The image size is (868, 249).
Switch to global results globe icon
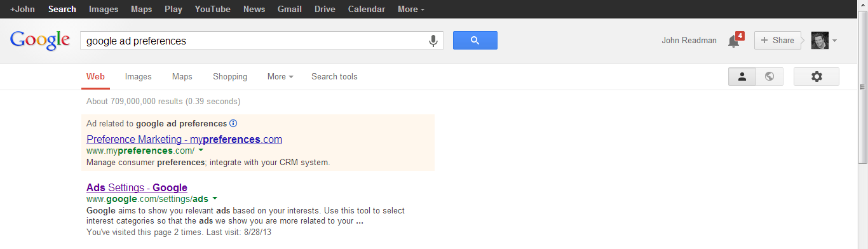770,76
